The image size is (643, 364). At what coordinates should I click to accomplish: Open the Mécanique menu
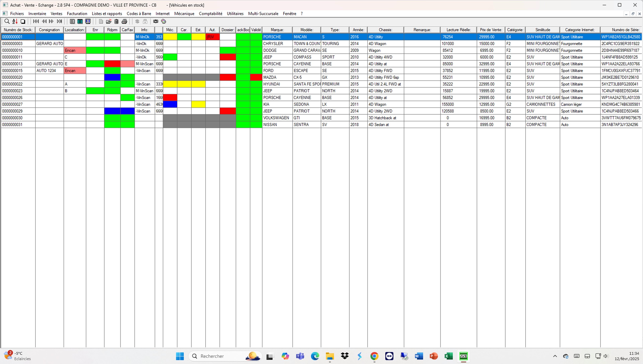(x=184, y=14)
